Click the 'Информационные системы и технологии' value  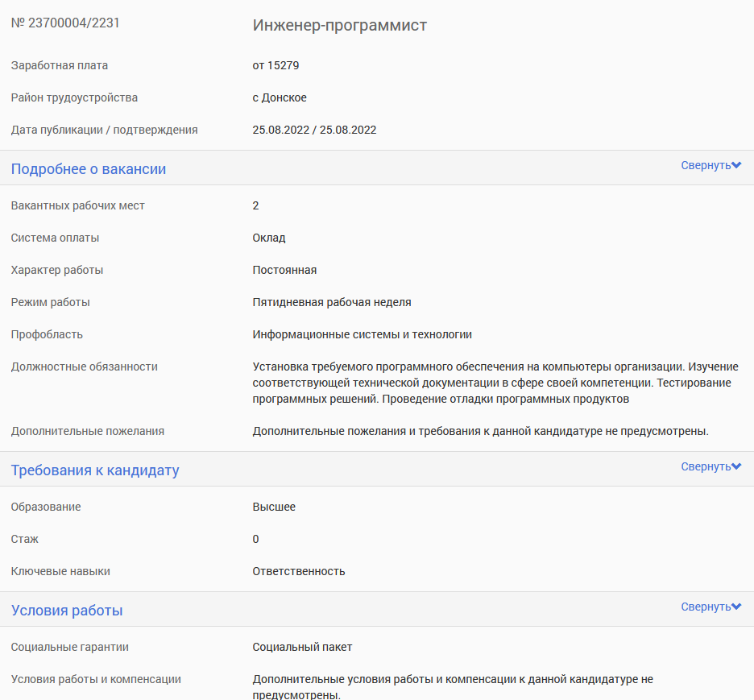362,334
